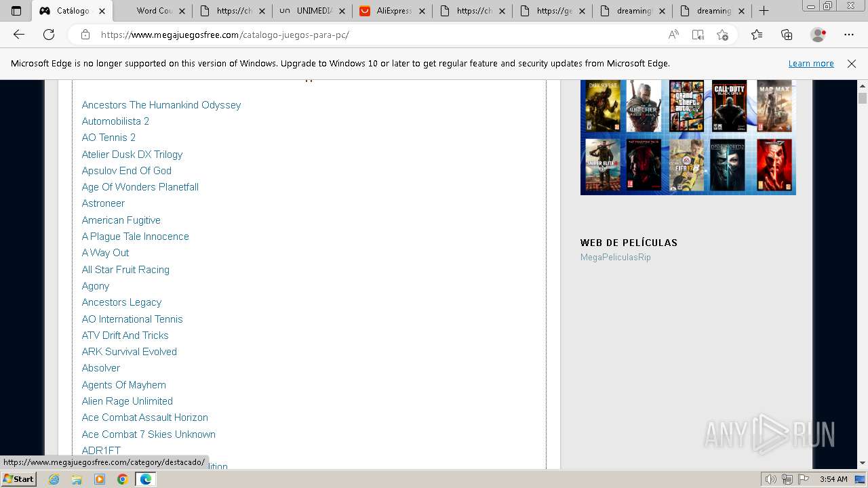Open the Action Center flag icon
The height and width of the screenshot is (488, 868).
pyautogui.click(x=802, y=479)
